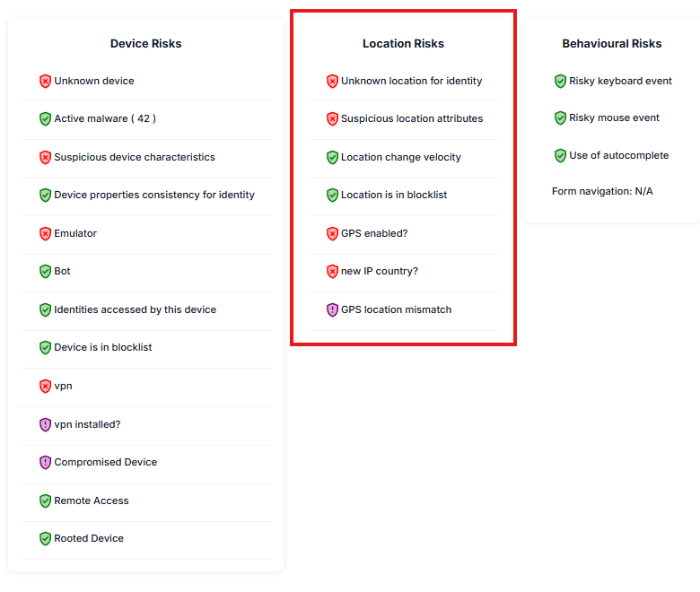This screenshot has height=592, width=700.
Task: Click the purple shield next to Compromised Device
Action: (45, 462)
